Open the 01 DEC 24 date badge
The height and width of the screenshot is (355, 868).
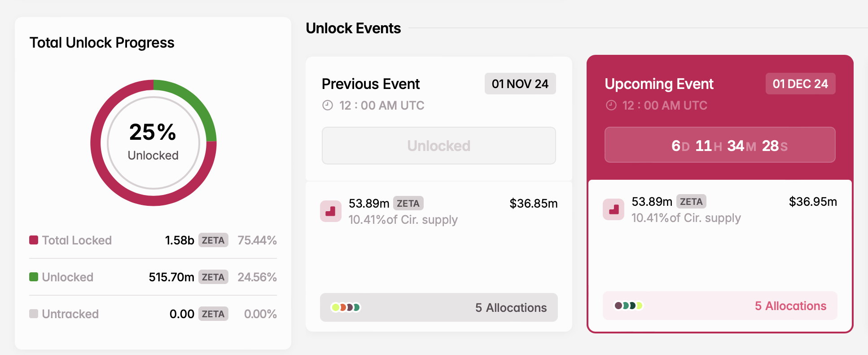pyautogui.click(x=800, y=84)
